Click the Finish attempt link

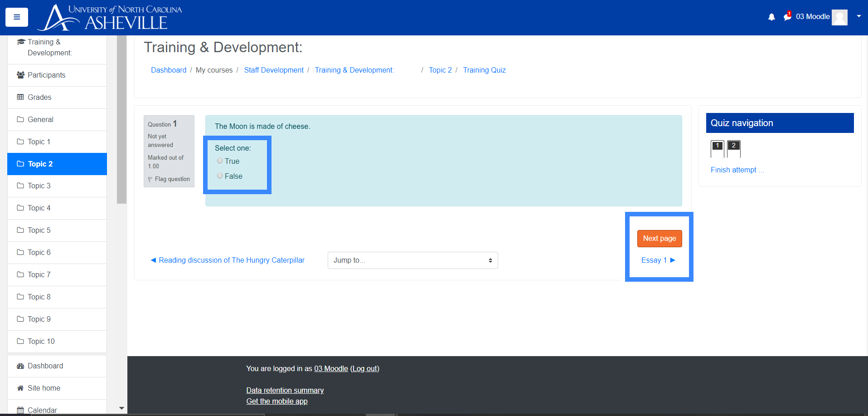click(x=733, y=170)
